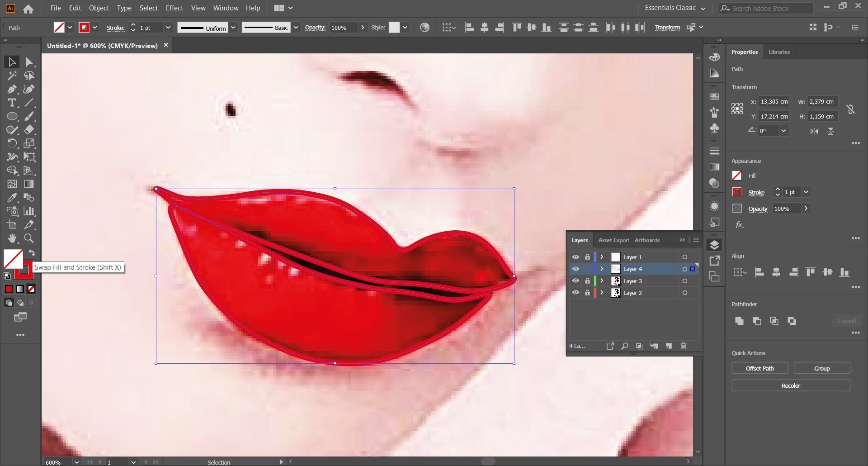This screenshot has height=466, width=868.
Task: Open the Object menu
Action: (x=99, y=8)
